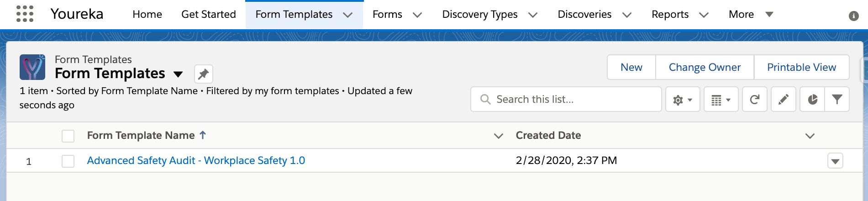Check the Advanced Safety Audit row checkbox
868x201 pixels.
point(68,161)
